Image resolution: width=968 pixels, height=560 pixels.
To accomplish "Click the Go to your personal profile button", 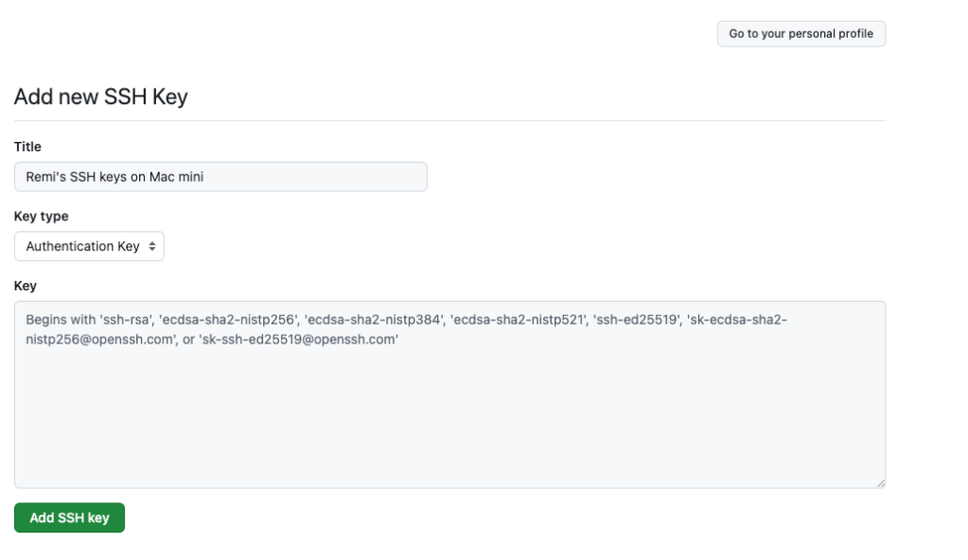I will pos(801,34).
